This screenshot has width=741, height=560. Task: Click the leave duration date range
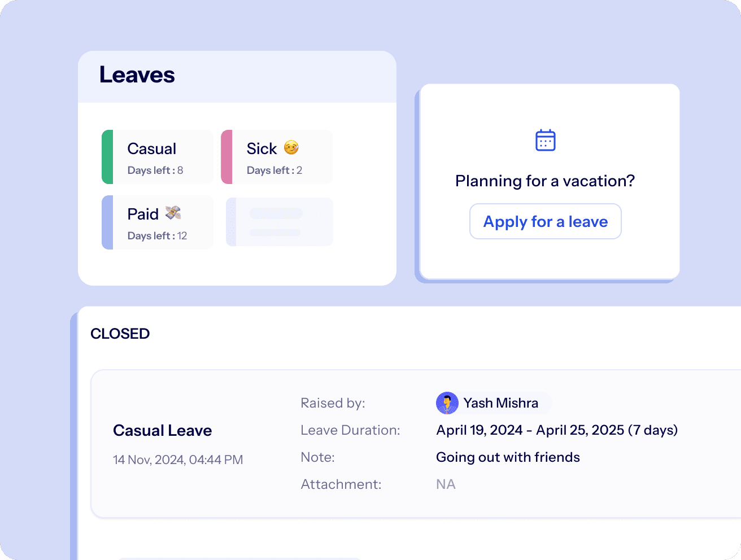tap(557, 430)
